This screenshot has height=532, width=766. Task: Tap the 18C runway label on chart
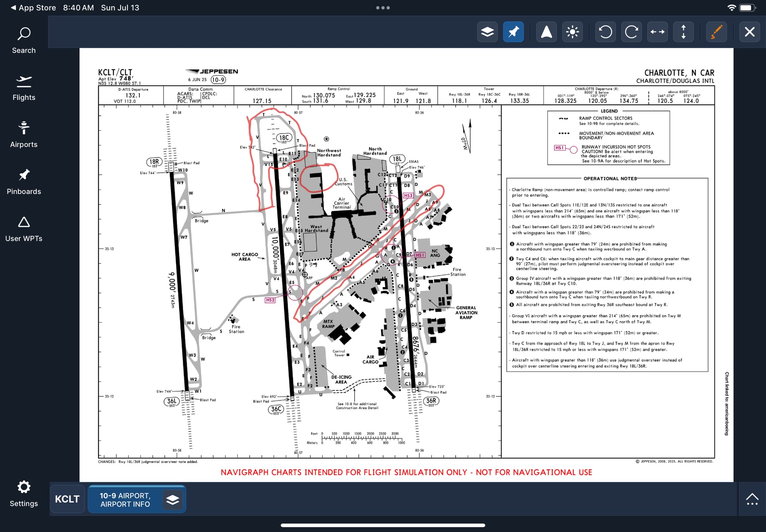coord(284,138)
